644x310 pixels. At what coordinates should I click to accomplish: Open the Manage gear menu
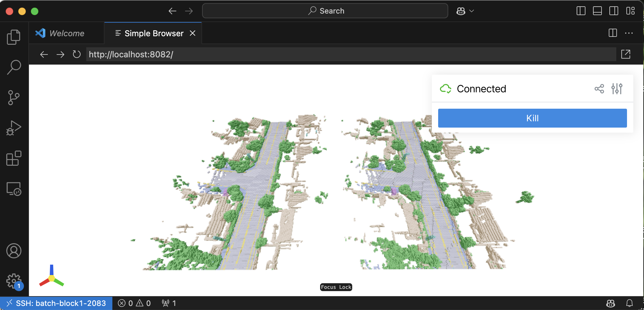point(14,280)
